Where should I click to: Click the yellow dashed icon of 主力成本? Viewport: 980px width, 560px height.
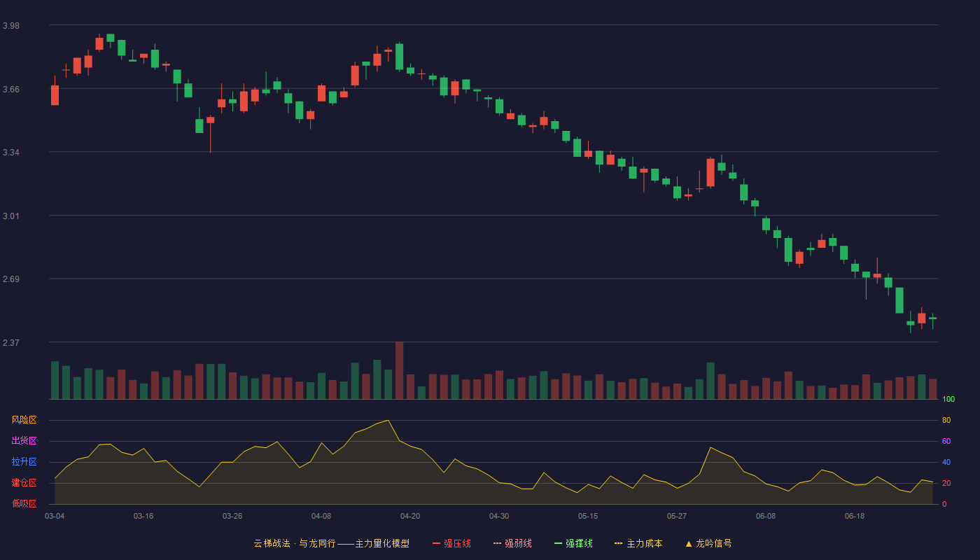point(618,543)
